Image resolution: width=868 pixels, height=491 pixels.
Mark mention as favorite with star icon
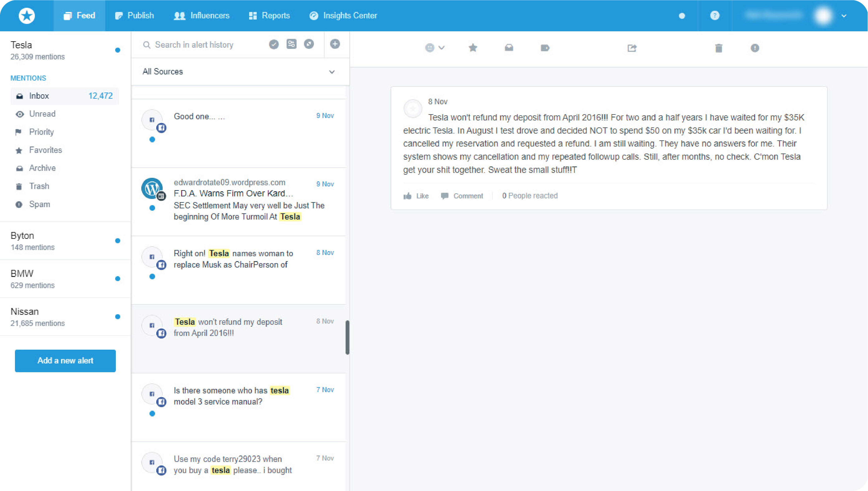pos(473,48)
